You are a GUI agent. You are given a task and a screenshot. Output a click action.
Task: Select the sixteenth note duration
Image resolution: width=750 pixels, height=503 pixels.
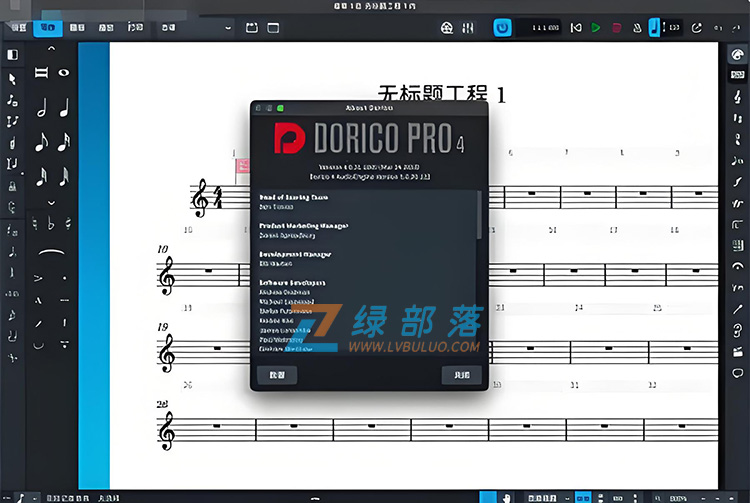pos(64,142)
